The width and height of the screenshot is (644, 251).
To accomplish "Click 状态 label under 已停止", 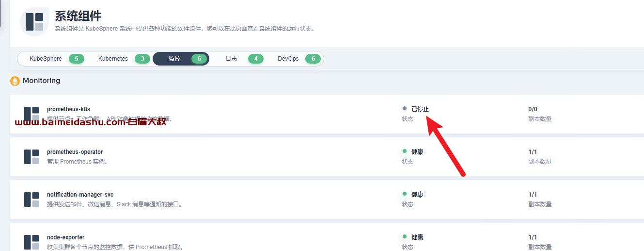I will (x=408, y=119).
